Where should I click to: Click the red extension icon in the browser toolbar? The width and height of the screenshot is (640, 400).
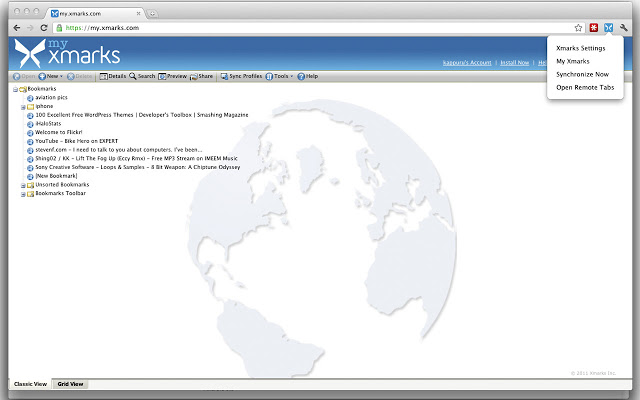click(594, 28)
